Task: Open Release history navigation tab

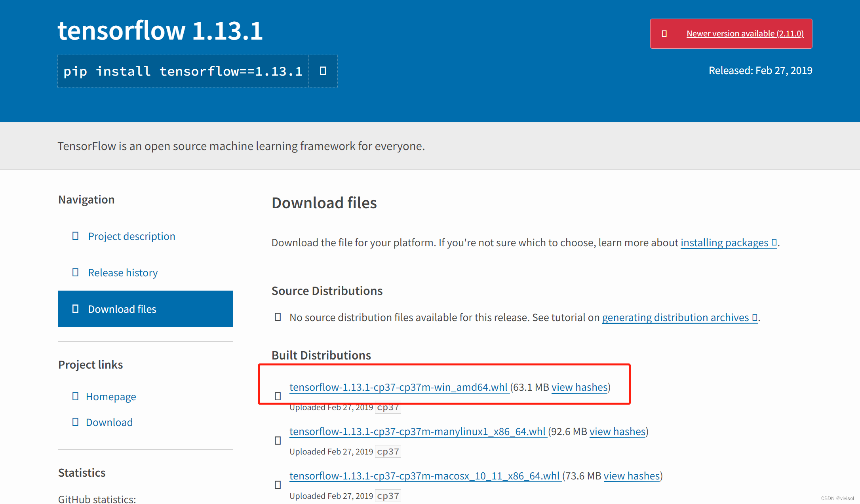Action: tap(123, 273)
